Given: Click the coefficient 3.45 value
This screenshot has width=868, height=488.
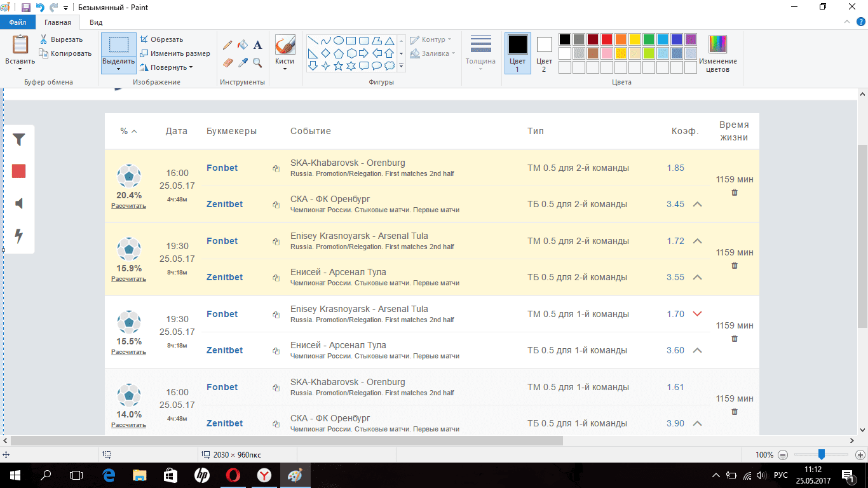Looking at the screenshot, I should coord(675,204).
